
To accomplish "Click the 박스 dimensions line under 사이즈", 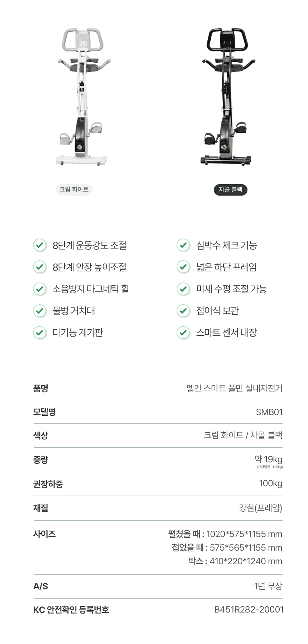I will [x=235, y=561].
